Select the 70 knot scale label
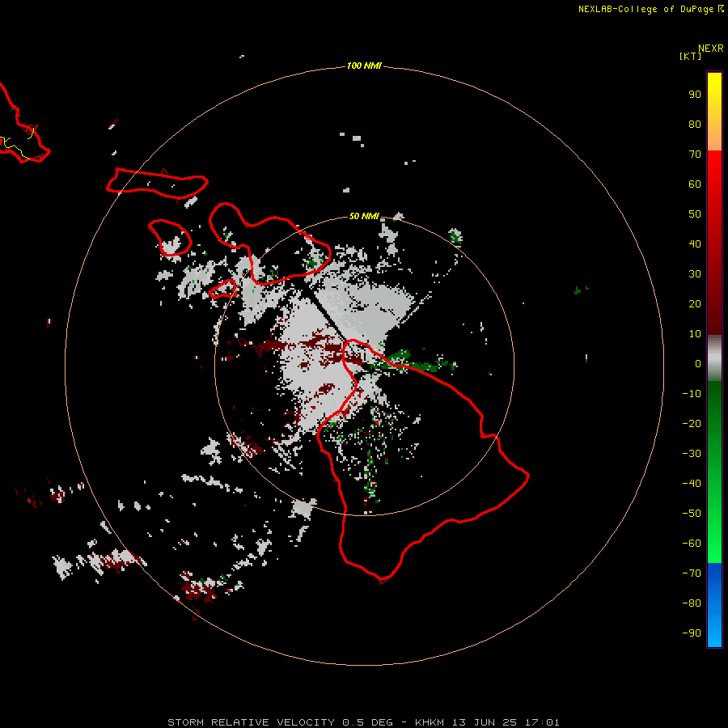The height and width of the screenshot is (728, 728). [695, 154]
